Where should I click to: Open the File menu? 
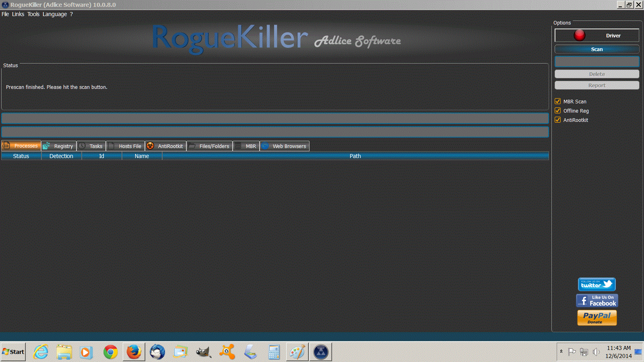click(5, 14)
